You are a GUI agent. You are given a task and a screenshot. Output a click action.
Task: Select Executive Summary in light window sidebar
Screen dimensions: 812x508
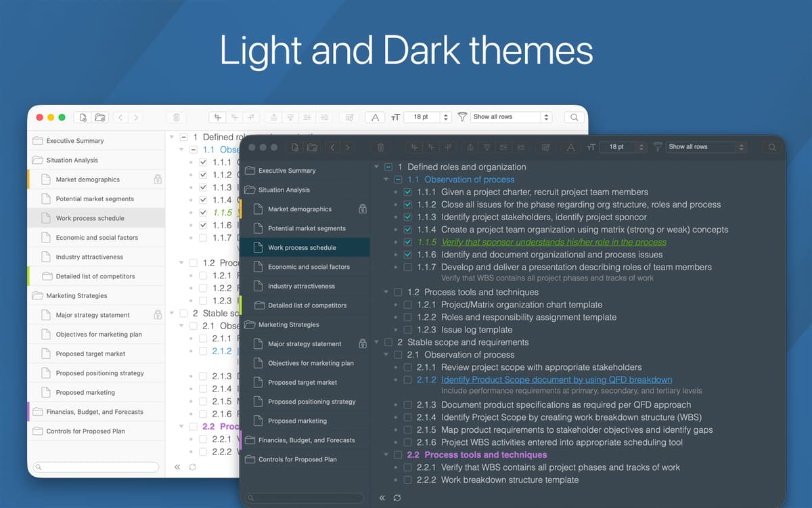pos(75,141)
